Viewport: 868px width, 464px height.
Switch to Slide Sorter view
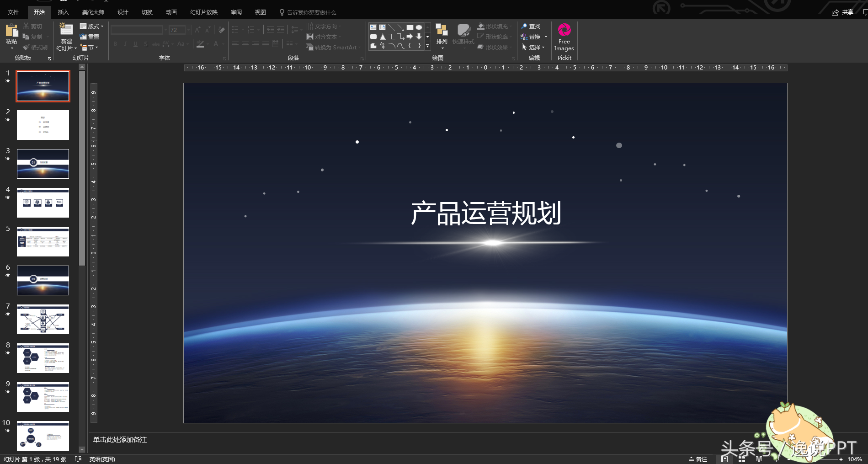pyautogui.click(x=742, y=459)
